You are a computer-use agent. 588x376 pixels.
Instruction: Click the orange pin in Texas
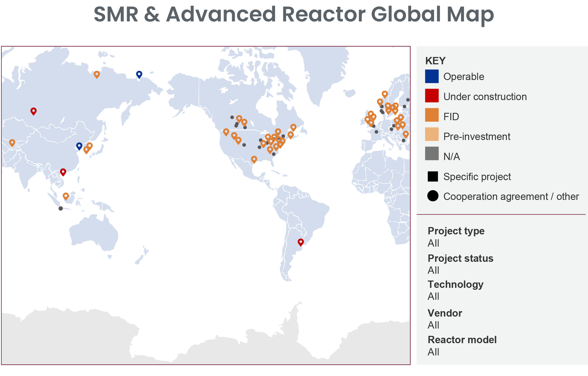254,159
